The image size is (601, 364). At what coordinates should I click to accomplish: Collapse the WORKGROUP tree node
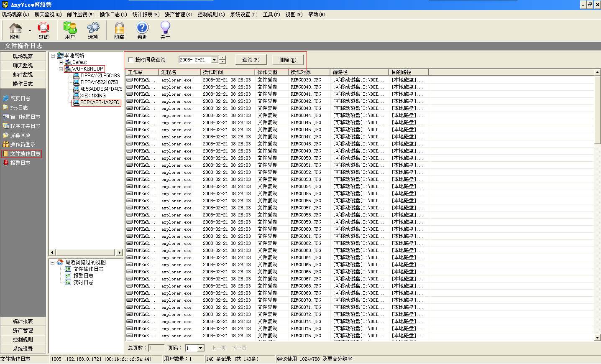[x=61, y=69]
